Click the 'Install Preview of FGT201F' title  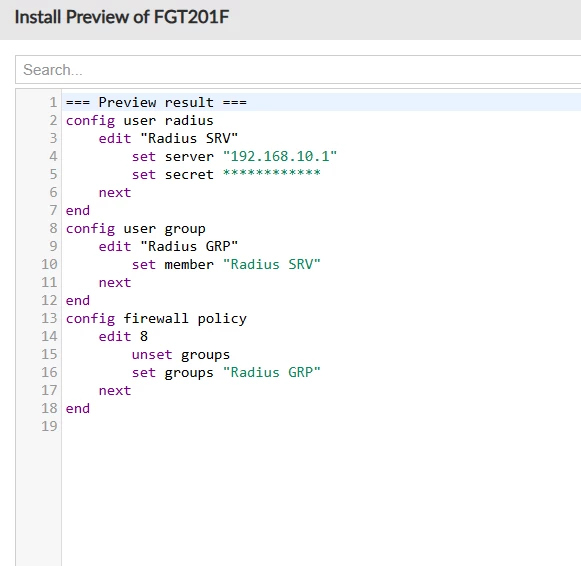(122, 17)
